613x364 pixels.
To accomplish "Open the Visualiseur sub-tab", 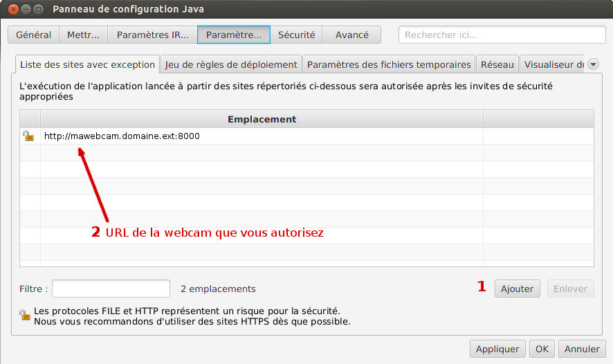I will pos(553,64).
